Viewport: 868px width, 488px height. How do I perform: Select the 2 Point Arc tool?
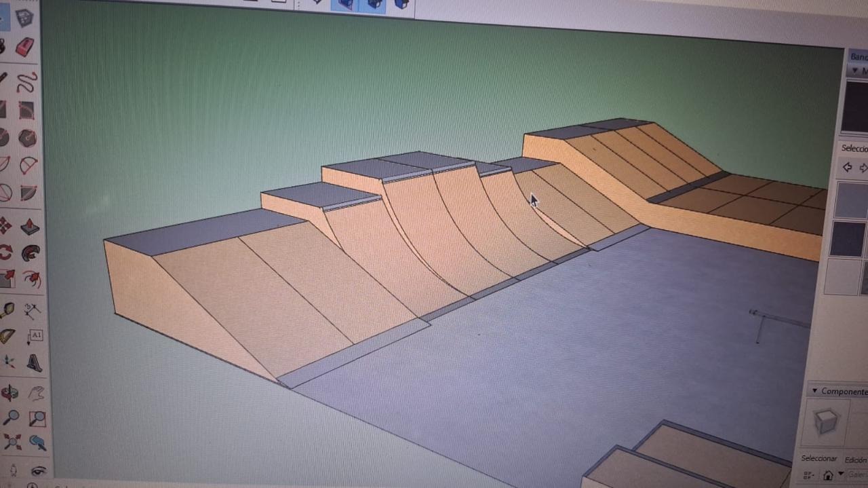pyautogui.click(x=28, y=166)
